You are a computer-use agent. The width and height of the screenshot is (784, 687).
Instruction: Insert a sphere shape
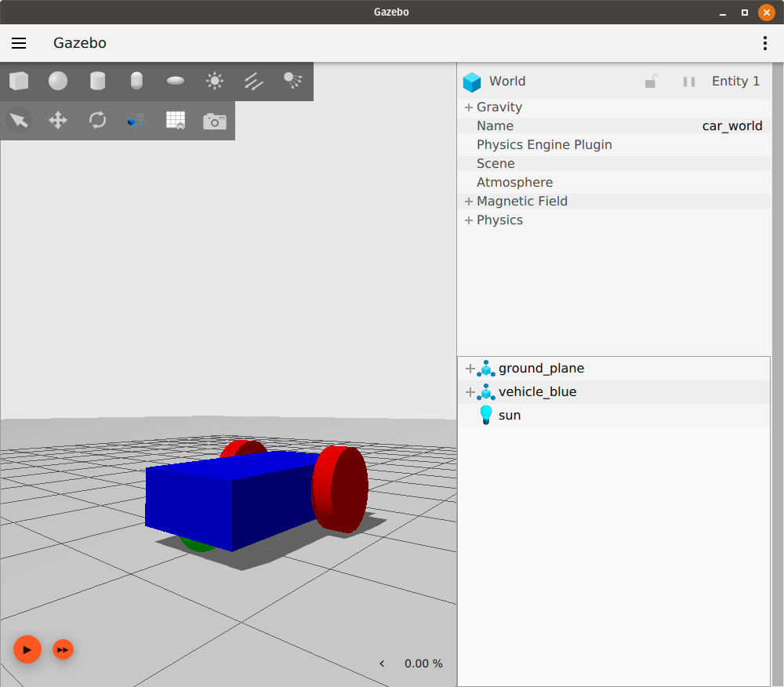click(58, 81)
